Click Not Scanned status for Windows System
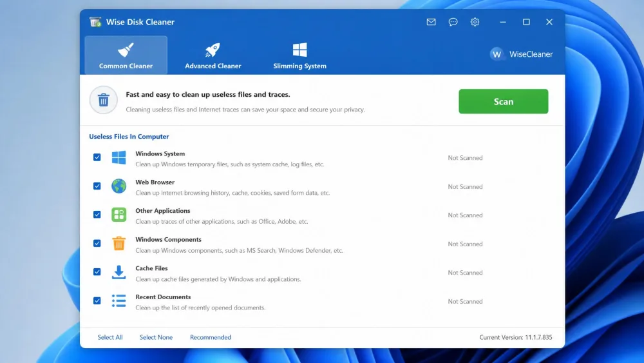The height and width of the screenshot is (363, 644). (465, 158)
